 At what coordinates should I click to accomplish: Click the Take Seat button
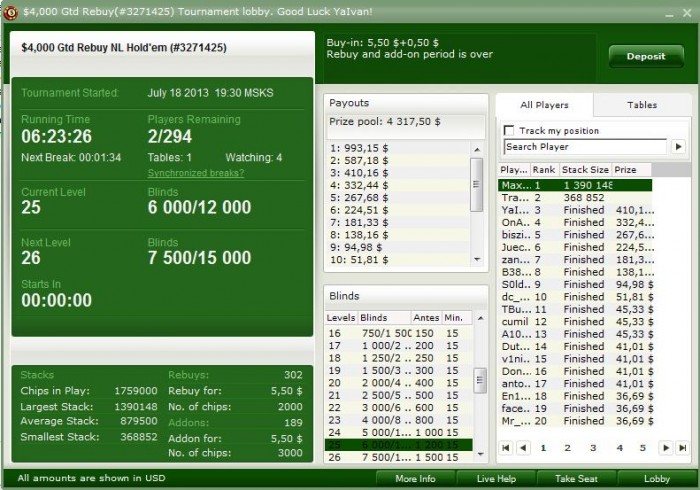576,479
